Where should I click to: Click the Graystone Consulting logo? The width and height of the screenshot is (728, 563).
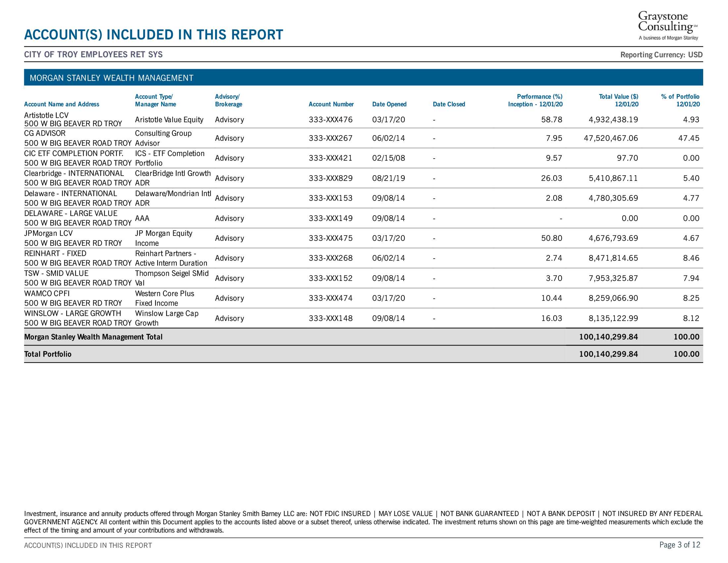pos(668,26)
